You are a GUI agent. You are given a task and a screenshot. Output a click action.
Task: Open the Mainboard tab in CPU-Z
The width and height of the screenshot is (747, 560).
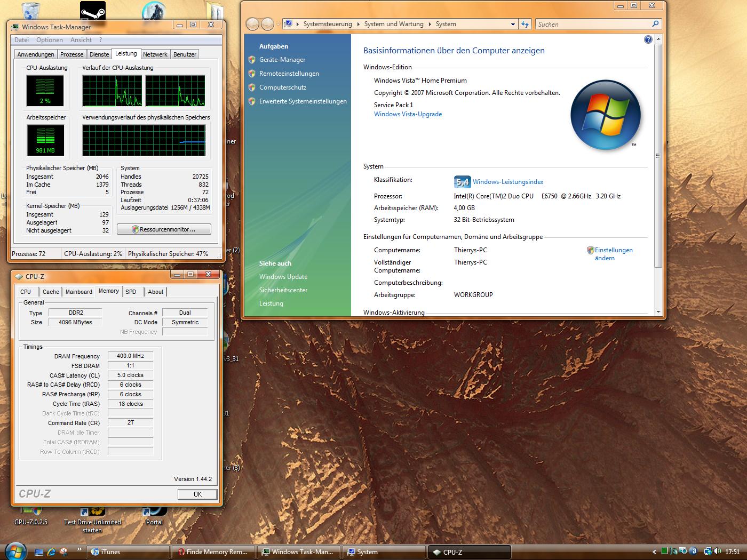tap(79, 292)
